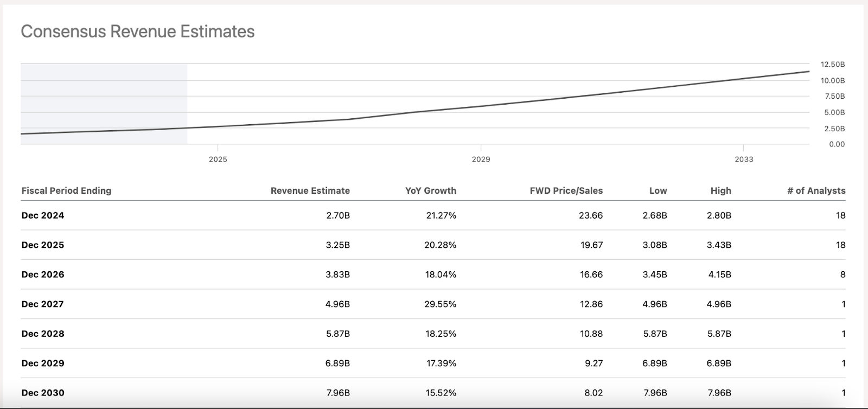Click the Dec 2027 fiscal period
Screen dimensions: 868x409
(x=43, y=304)
